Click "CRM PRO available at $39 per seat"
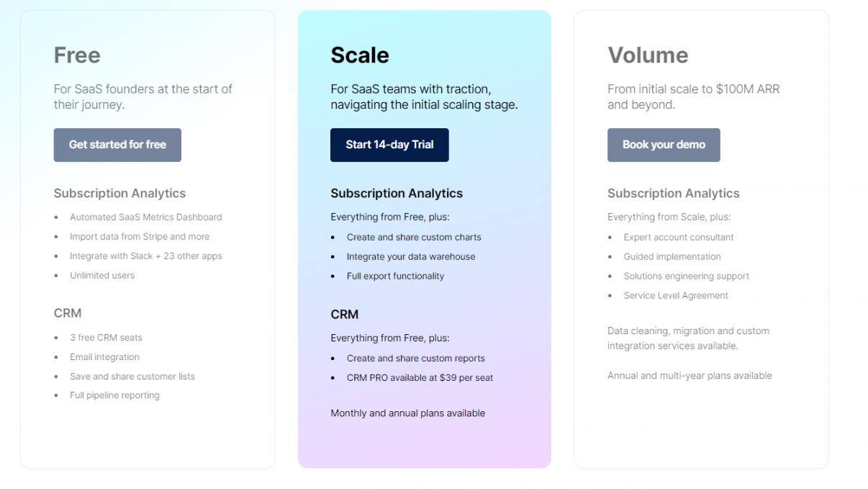Image resolution: width=868 pixels, height=489 pixels. tap(420, 377)
